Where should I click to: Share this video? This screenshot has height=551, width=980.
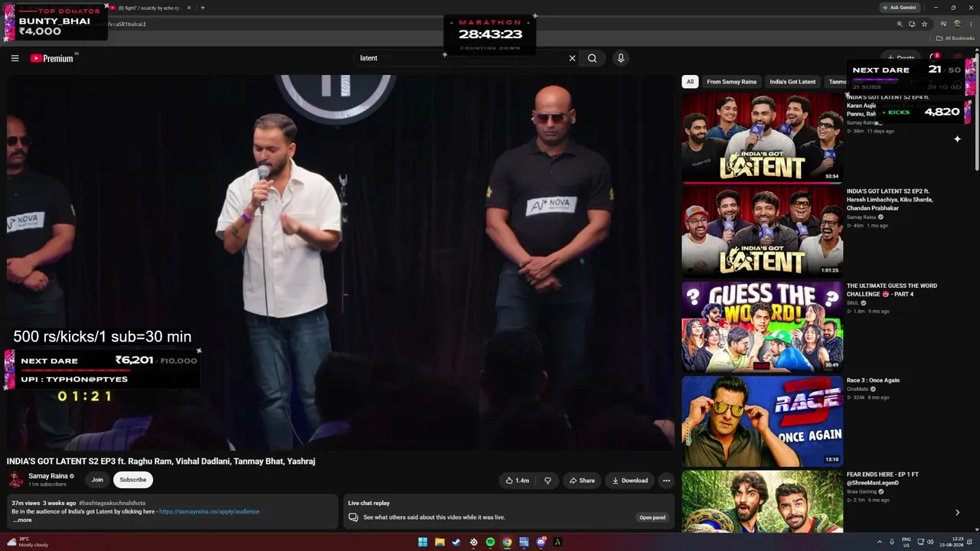click(582, 481)
